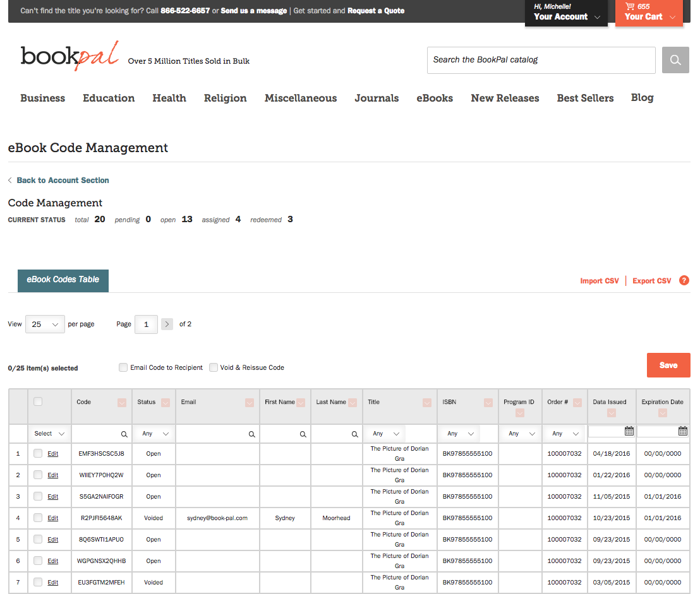Enable Void & Reissue Code checkbox
The height and width of the screenshot is (594, 700).
coord(214,367)
